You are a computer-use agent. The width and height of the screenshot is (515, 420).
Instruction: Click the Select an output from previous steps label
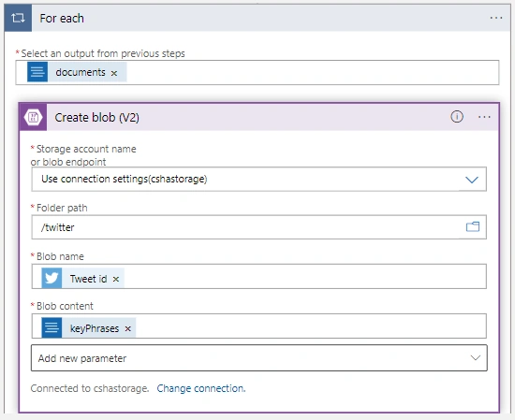point(103,53)
